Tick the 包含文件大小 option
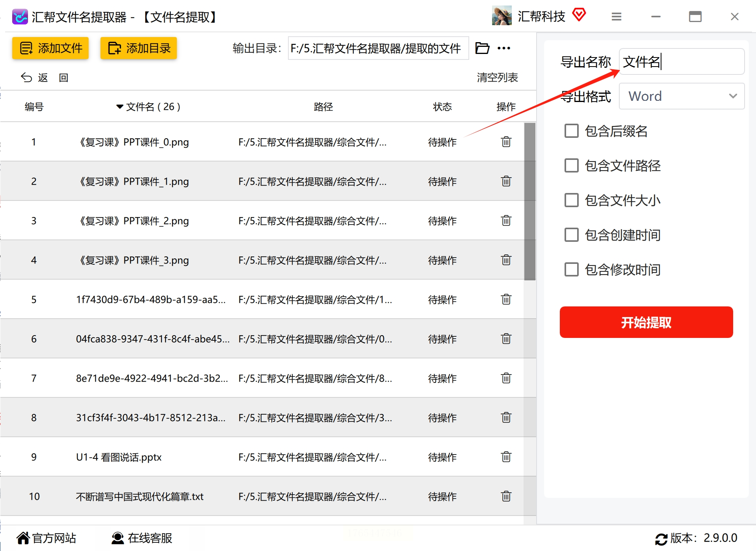 coord(572,200)
